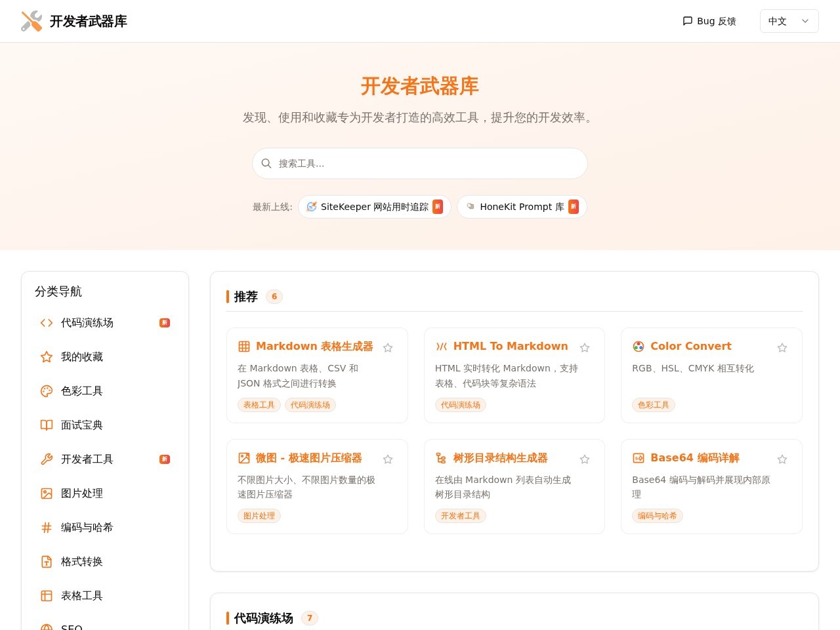
Task: Click the HoneKit Prompt icon
Action: point(471,207)
